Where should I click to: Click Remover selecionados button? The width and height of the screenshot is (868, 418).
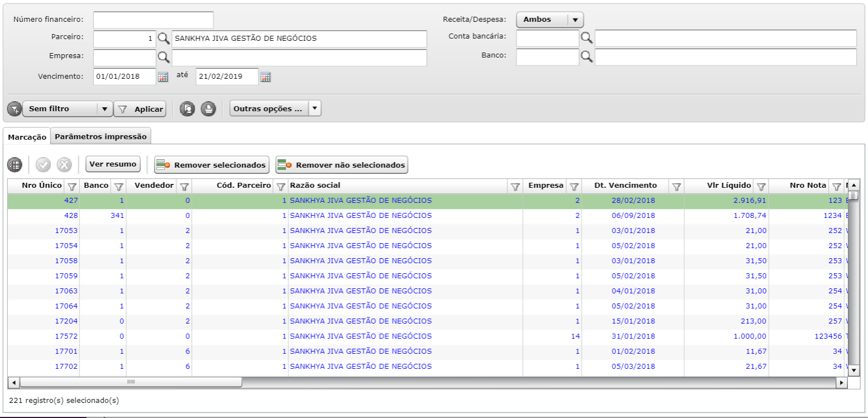pos(212,165)
